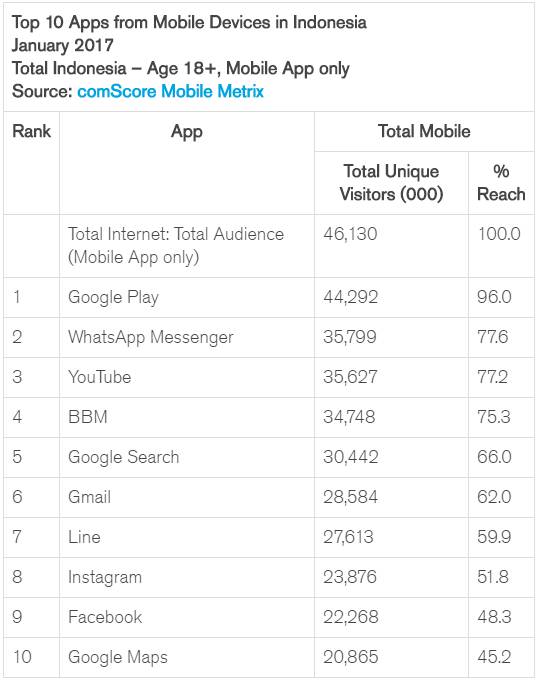Click the 45.2 reach value
This screenshot has width=537, height=680.
[494, 657]
